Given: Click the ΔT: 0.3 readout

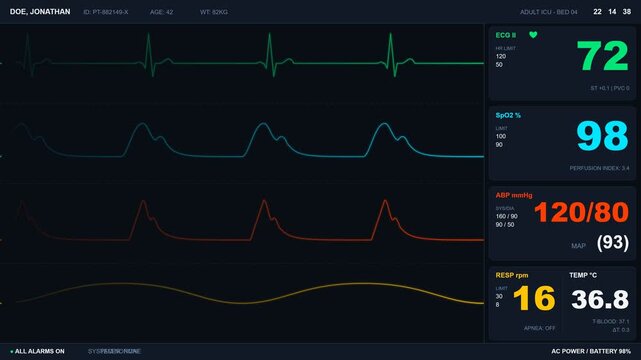Looking at the screenshot, I should click(x=621, y=330).
